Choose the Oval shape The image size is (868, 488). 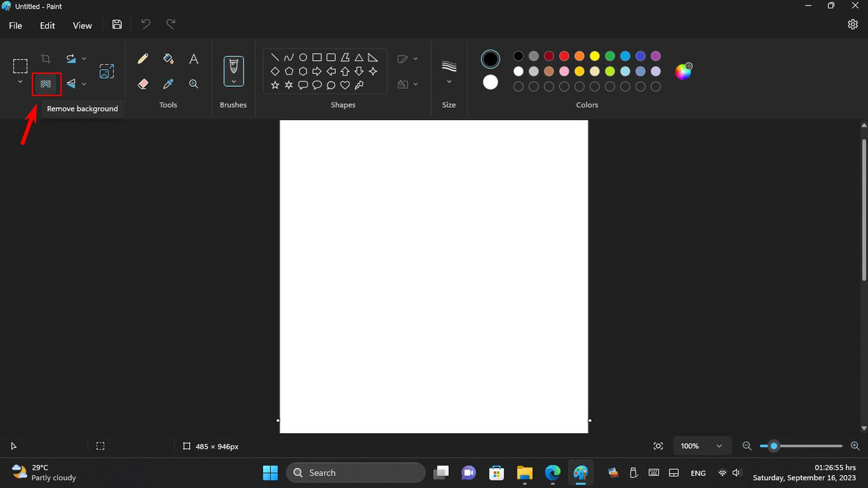(303, 58)
